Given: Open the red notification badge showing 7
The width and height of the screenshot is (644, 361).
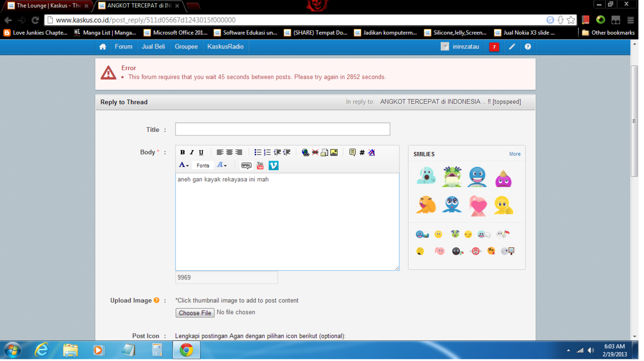Looking at the screenshot, I should [494, 47].
